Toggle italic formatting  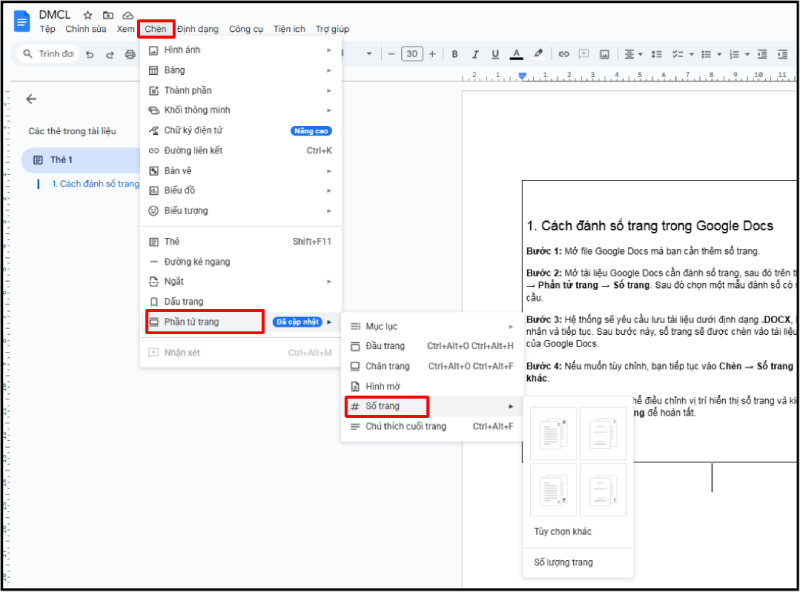[475, 55]
